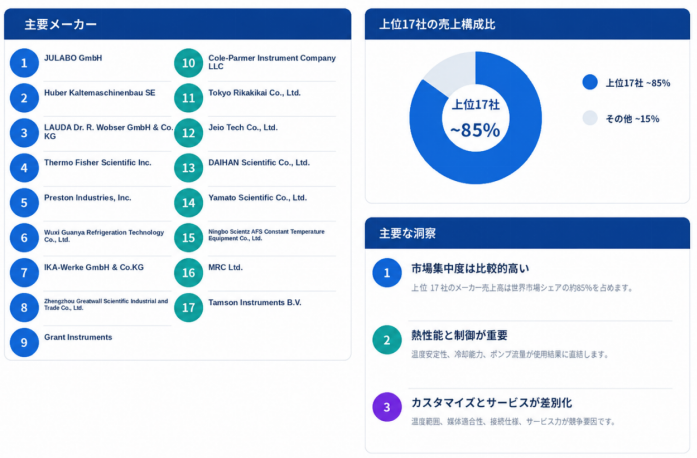Image resolution: width=697 pixels, height=458 pixels.
Task: Click teal badge 16 beside MRC Ltd.
Action: pos(188,273)
